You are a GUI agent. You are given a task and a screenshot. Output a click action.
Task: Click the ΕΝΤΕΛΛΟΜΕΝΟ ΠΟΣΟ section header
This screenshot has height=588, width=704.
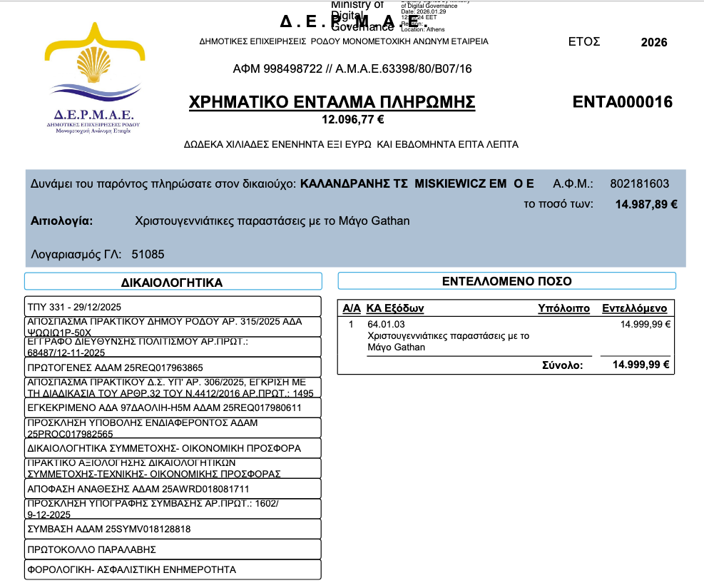[x=506, y=281]
